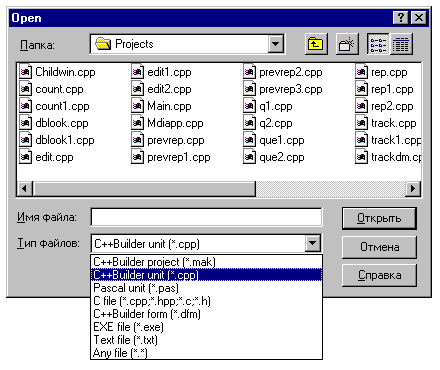This screenshot has height=370, width=440.
Task: Click the Открыть button
Action: click(x=379, y=218)
